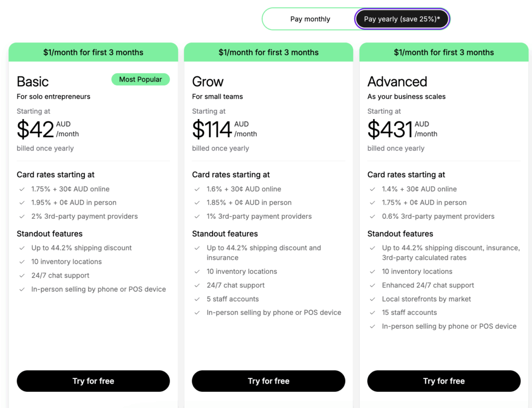This screenshot has height=408, width=532.
Task: Click checkmark beside Local storefronts by market
Action: click(373, 299)
